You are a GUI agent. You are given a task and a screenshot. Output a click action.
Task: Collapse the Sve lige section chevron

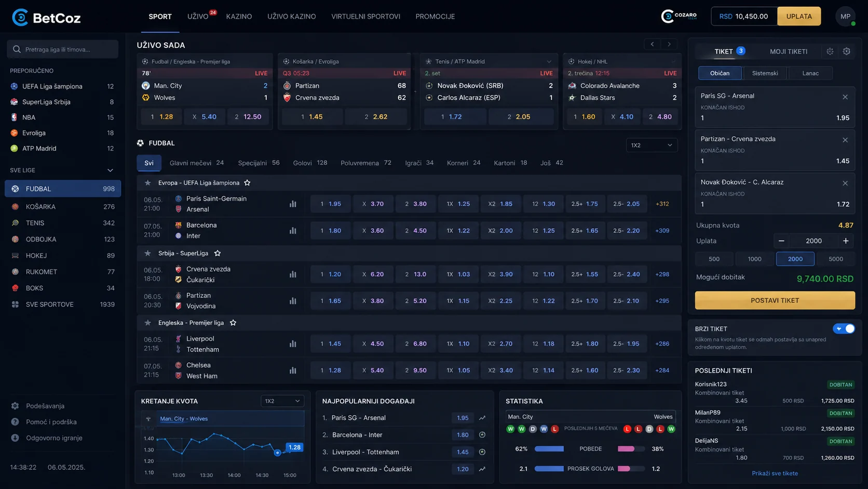pyautogui.click(x=110, y=170)
